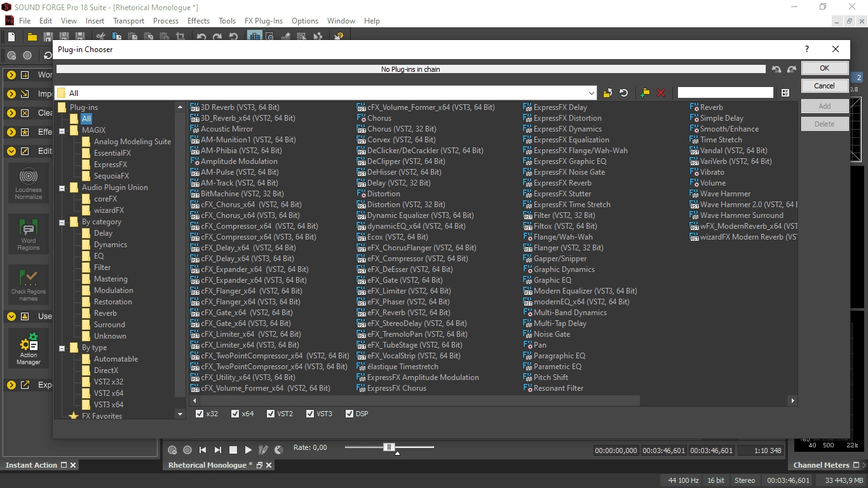Open the Process menu
This screenshot has height=488, width=868.
[x=166, y=20]
